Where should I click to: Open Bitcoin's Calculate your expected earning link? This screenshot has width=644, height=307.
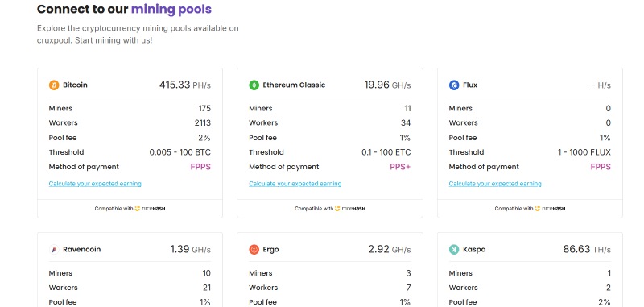(95, 184)
